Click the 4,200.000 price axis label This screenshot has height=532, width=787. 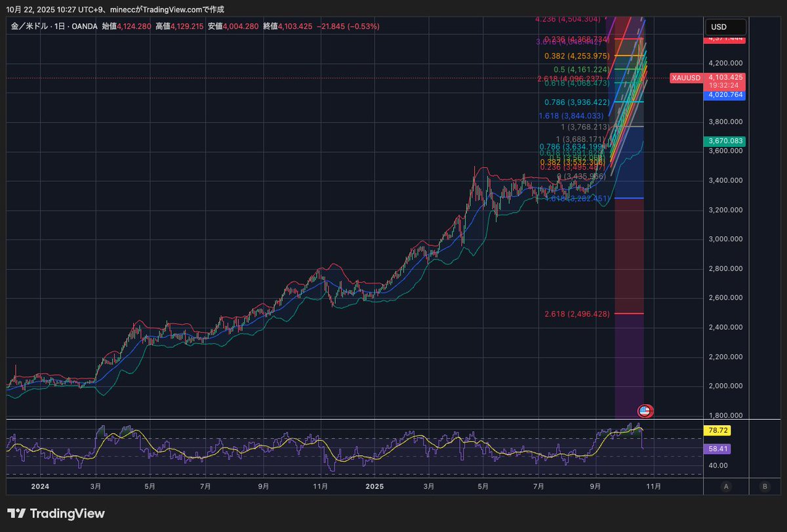coord(725,63)
